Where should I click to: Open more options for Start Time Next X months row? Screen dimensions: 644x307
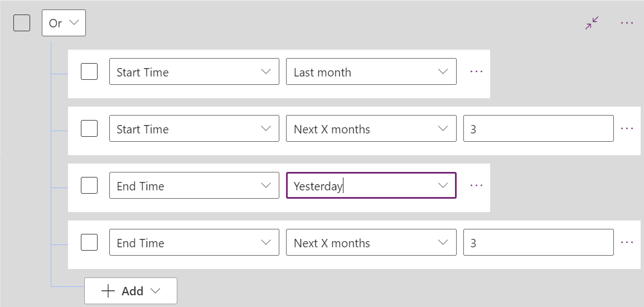[x=627, y=129]
